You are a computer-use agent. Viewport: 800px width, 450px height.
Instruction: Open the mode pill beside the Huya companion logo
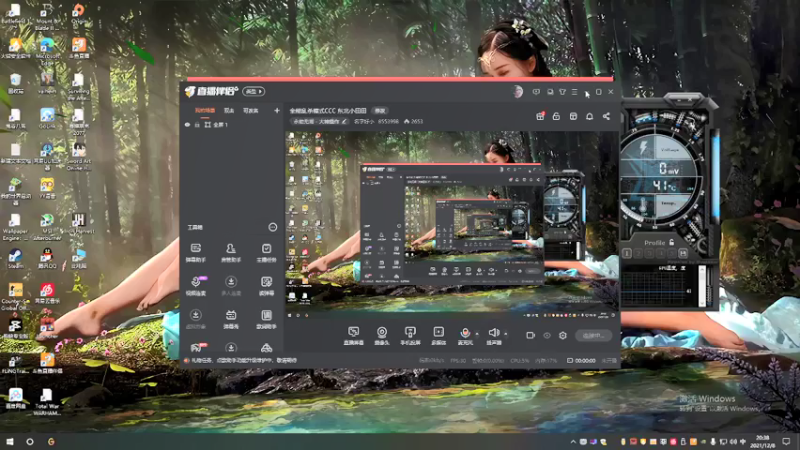point(253,91)
